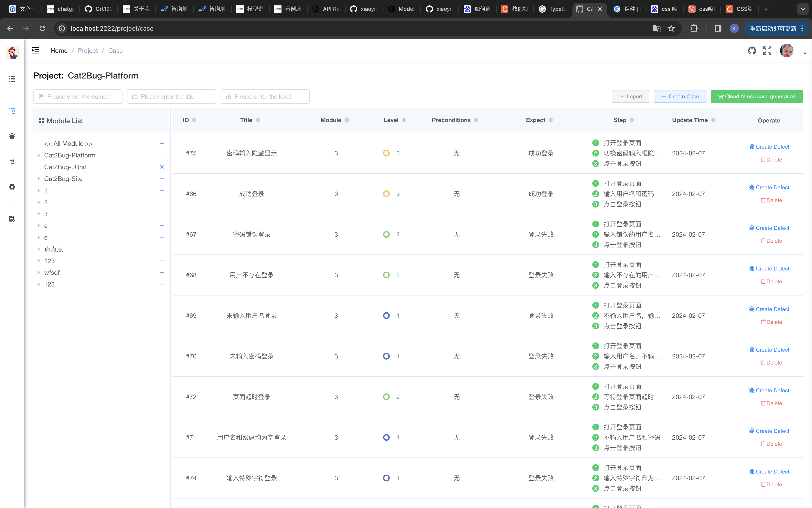Remove Cat2Bug-JUnit module with X icon

161,167
